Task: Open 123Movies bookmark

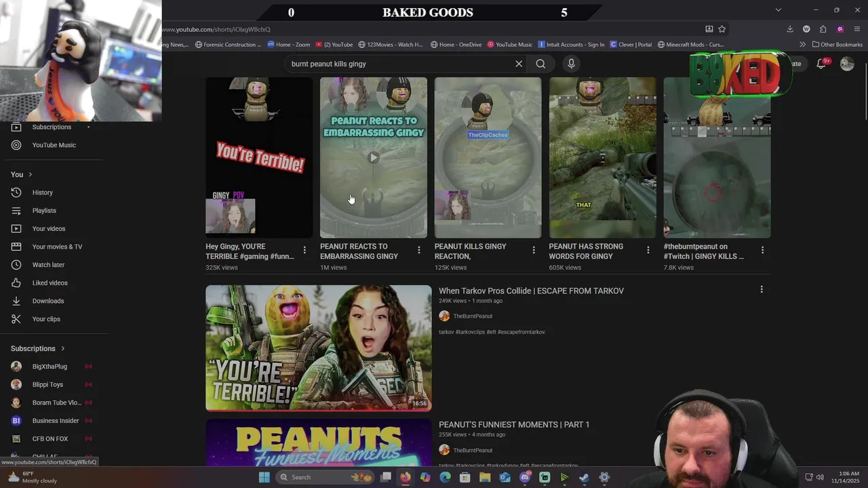Action: tap(391, 45)
